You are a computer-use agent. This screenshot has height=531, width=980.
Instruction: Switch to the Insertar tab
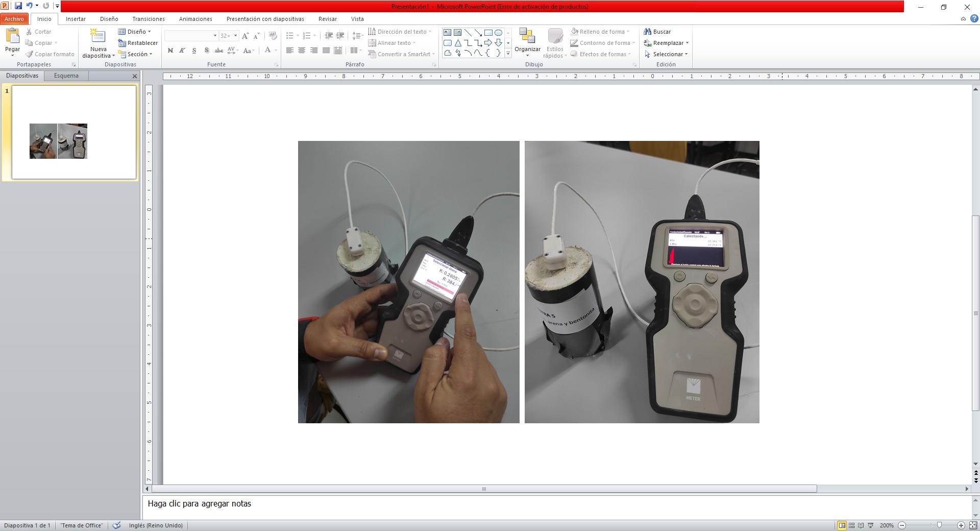coord(76,19)
